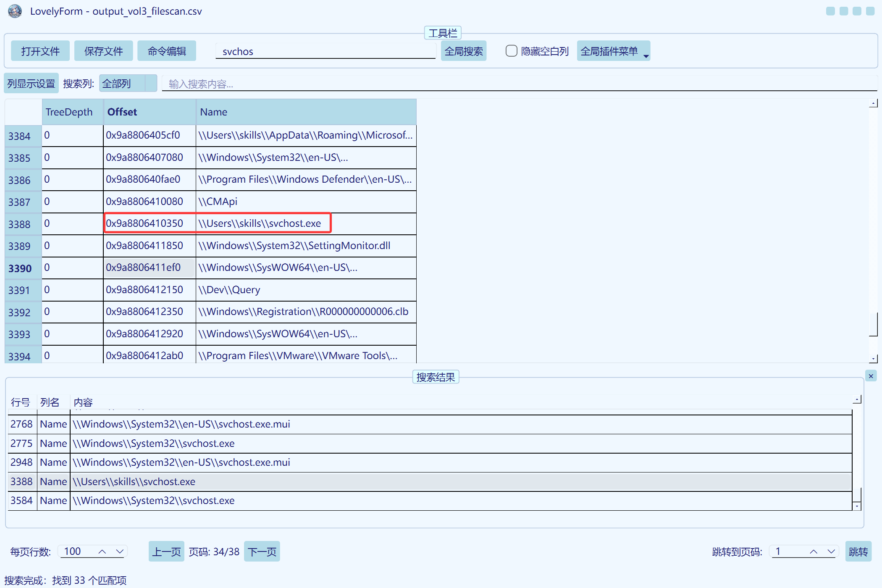Open rows-per-page dropdown showing 100

click(120, 551)
